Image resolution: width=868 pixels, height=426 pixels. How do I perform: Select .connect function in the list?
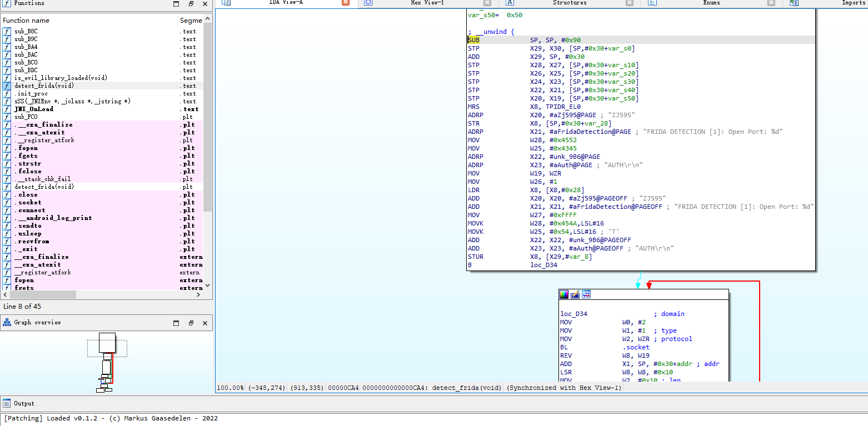[x=102, y=210]
